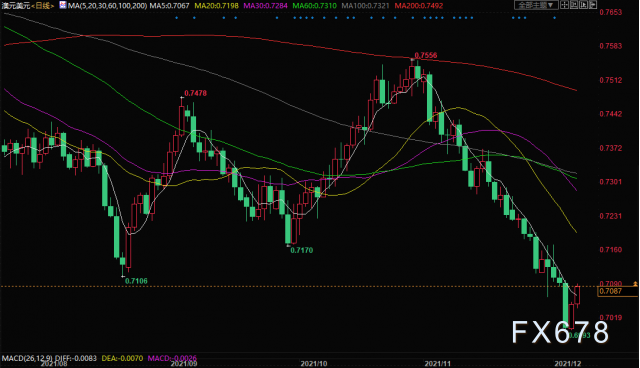Click the last icon in top-right toolbar
Viewport: 640px width, 368px height.
pyautogui.click(x=593, y=5)
